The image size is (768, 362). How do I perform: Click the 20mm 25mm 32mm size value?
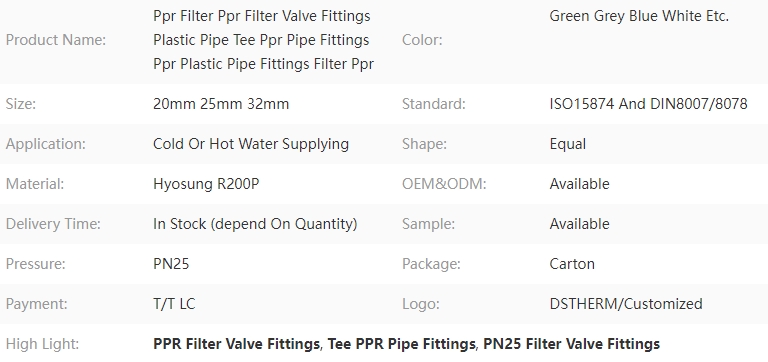point(221,104)
